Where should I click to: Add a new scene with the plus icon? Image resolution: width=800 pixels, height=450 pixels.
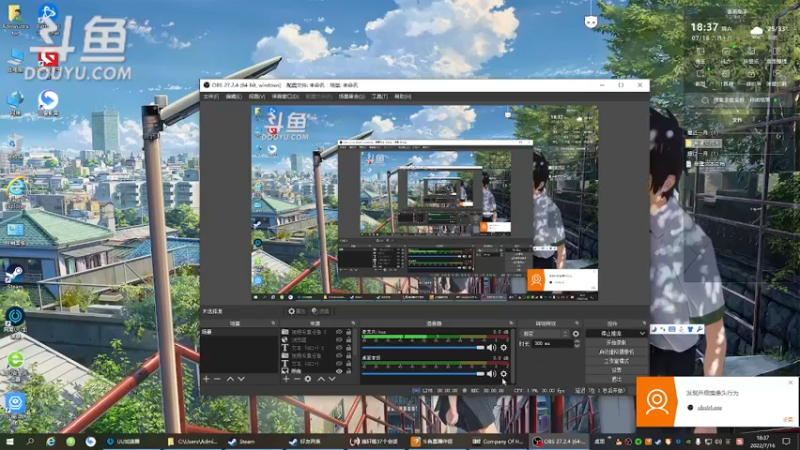click(206, 379)
